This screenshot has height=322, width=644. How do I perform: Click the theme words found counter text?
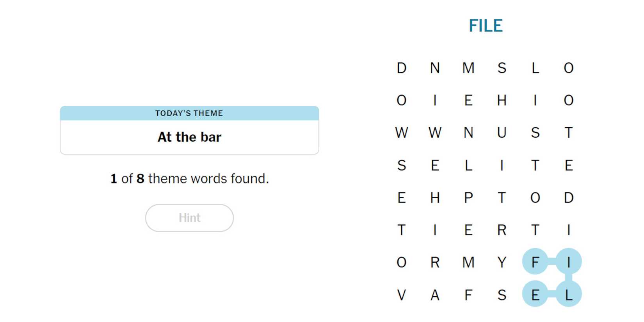click(x=189, y=179)
